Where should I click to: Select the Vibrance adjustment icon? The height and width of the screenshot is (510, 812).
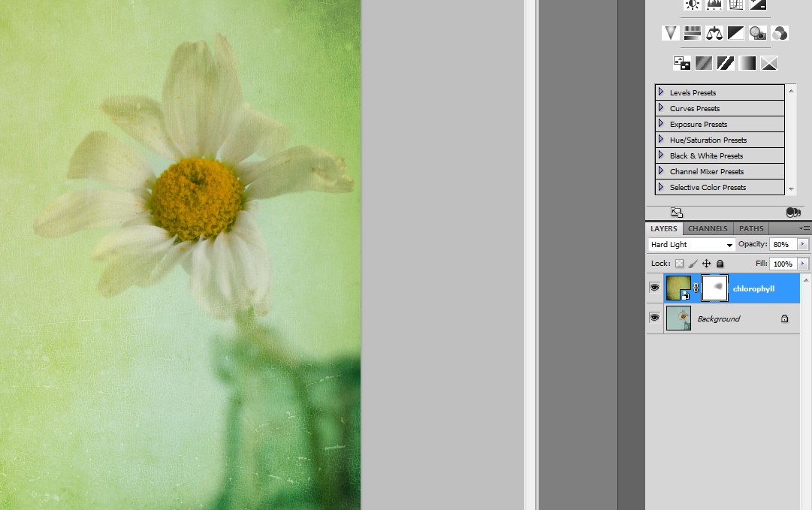pyautogui.click(x=670, y=32)
